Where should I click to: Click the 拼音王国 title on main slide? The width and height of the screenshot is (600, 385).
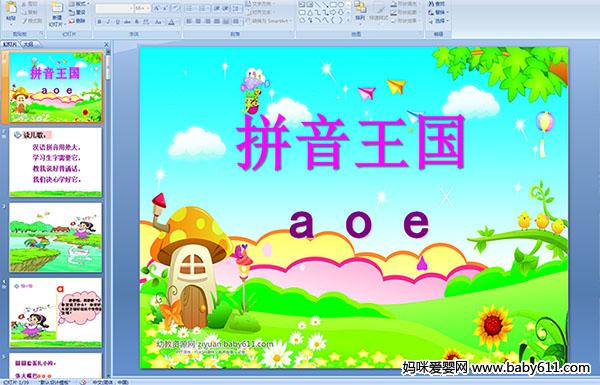coord(351,142)
